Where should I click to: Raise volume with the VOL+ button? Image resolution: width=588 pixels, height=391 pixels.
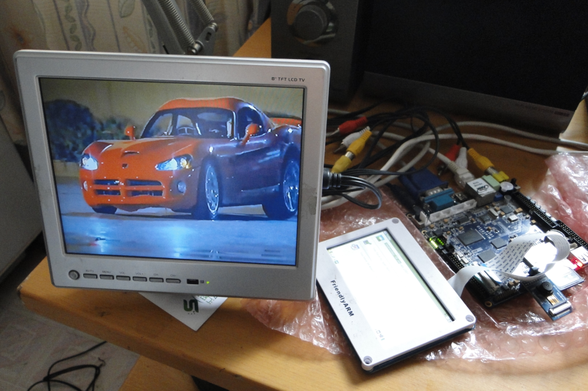click(140, 279)
